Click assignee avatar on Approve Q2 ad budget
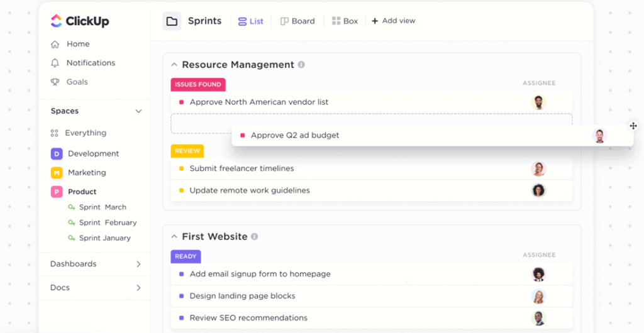 click(x=599, y=135)
